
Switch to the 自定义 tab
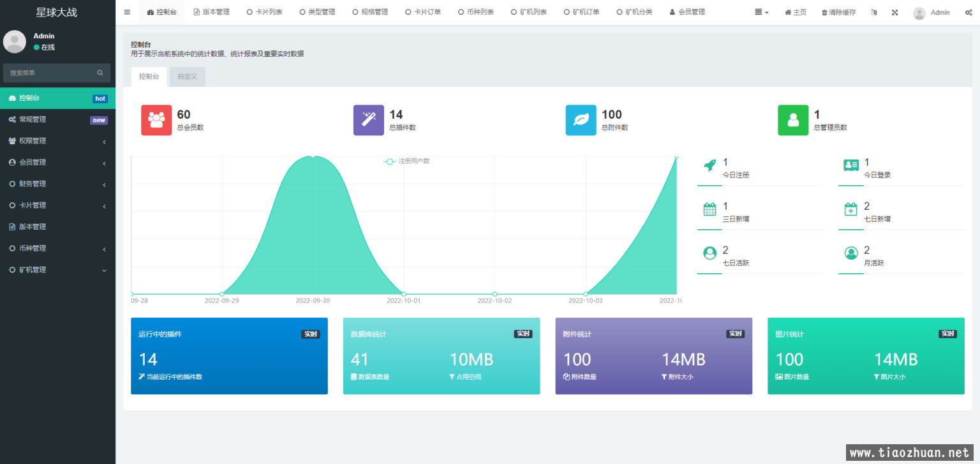(x=188, y=77)
